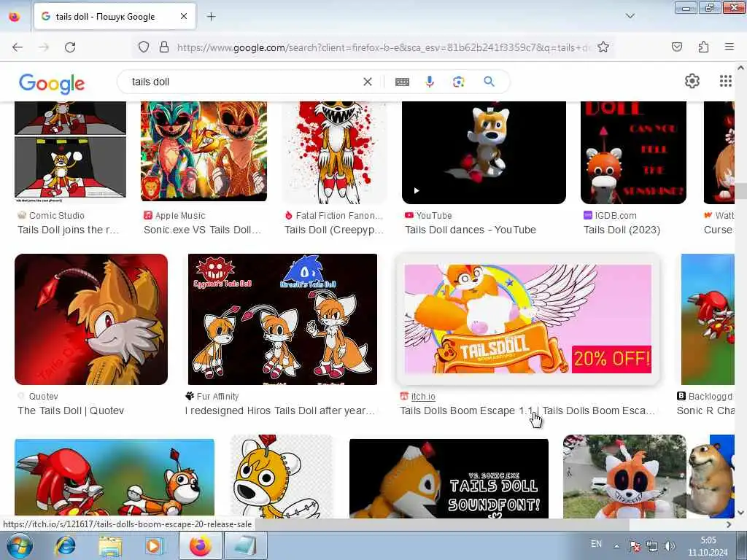Click 'Backloggd' source label
The height and width of the screenshot is (560, 747).
[x=710, y=396]
